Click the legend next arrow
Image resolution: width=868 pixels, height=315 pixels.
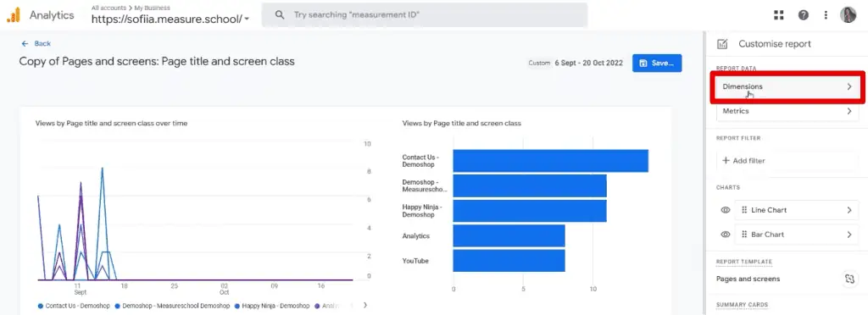pyautogui.click(x=364, y=305)
